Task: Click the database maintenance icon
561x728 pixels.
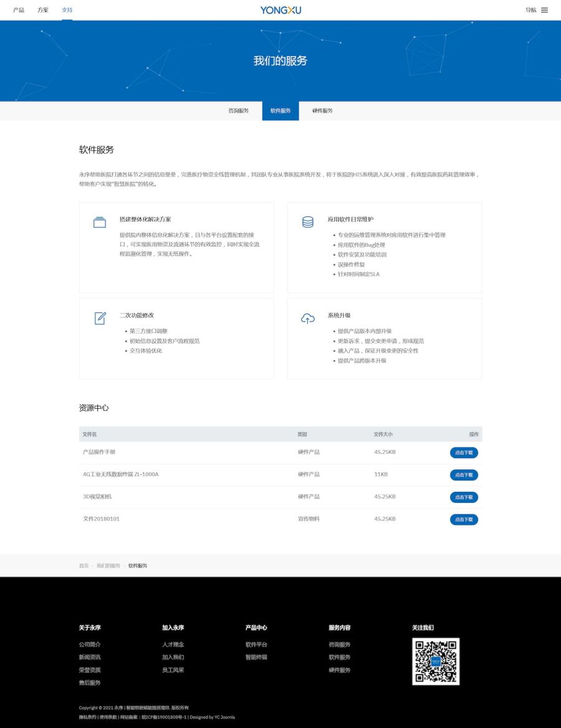Action: [308, 222]
